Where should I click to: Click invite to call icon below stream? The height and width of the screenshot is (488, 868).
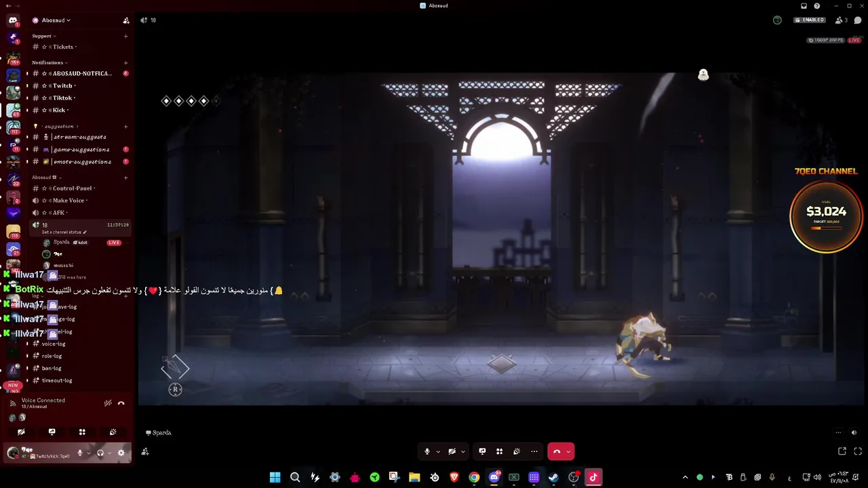coord(145,451)
